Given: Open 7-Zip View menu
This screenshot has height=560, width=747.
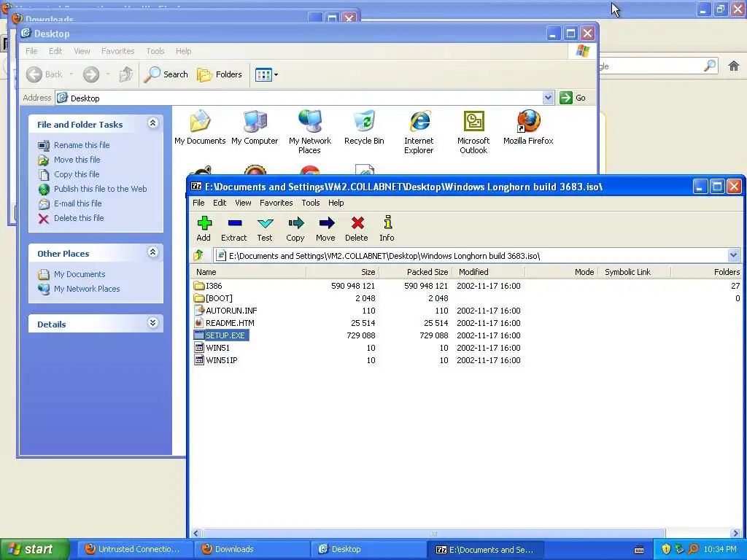Looking at the screenshot, I should point(243,203).
